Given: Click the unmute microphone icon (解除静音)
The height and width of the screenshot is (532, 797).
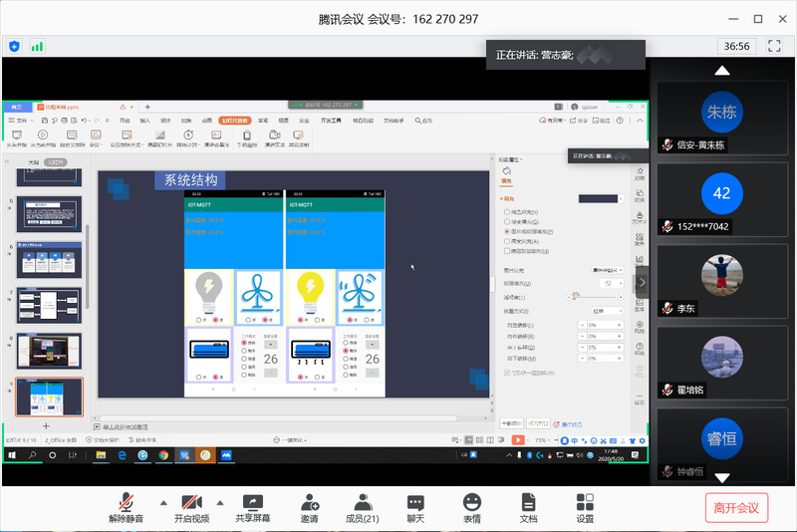Looking at the screenshot, I should [127, 507].
